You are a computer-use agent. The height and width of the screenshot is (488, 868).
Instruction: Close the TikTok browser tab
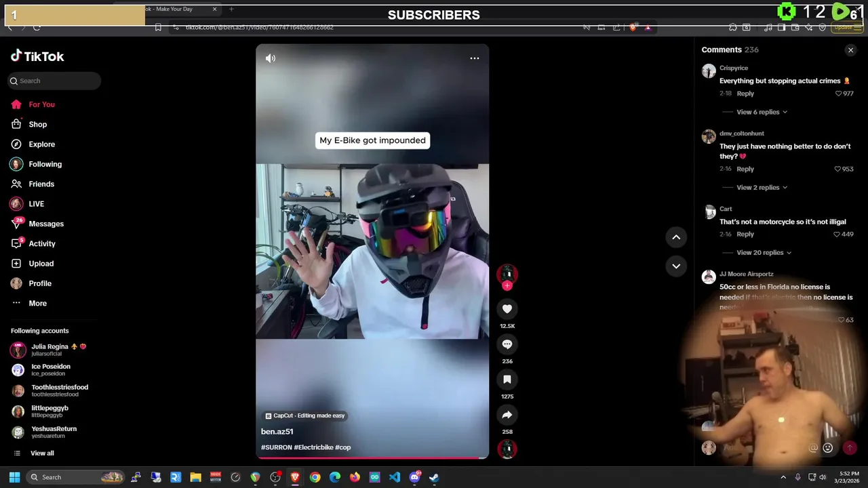[x=215, y=9]
